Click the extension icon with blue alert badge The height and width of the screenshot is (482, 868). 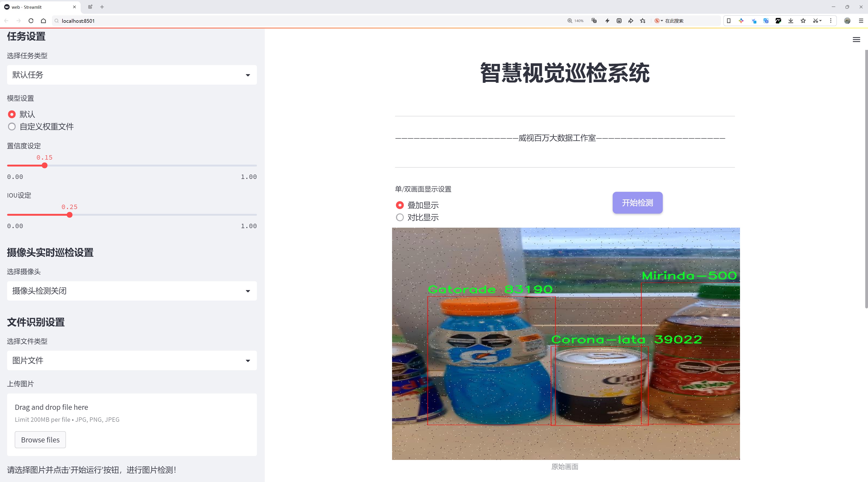(x=754, y=21)
